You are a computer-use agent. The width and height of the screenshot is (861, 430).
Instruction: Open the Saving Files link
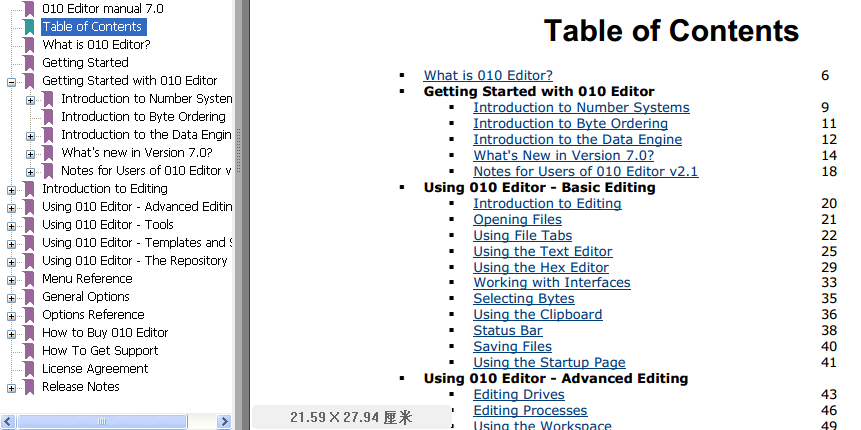pyautogui.click(x=512, y=347)
